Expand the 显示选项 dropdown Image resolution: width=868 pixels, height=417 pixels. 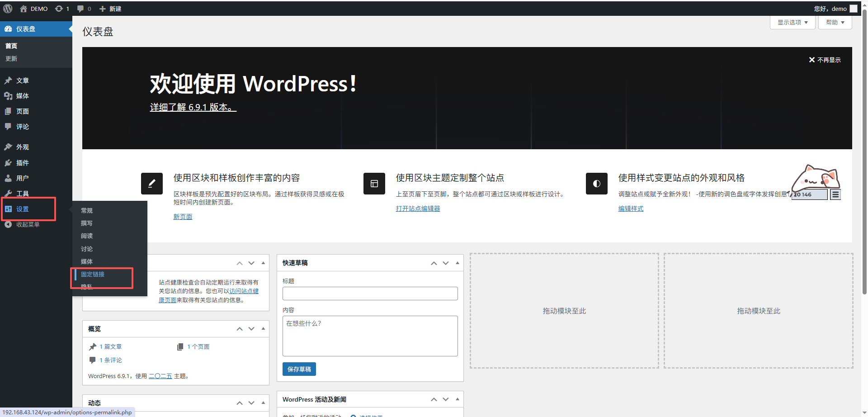click(792, 22)
